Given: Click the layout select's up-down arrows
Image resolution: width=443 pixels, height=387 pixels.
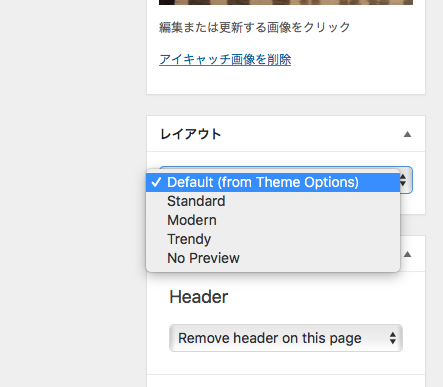Looking at the screenshot, I should click(404, 180).
